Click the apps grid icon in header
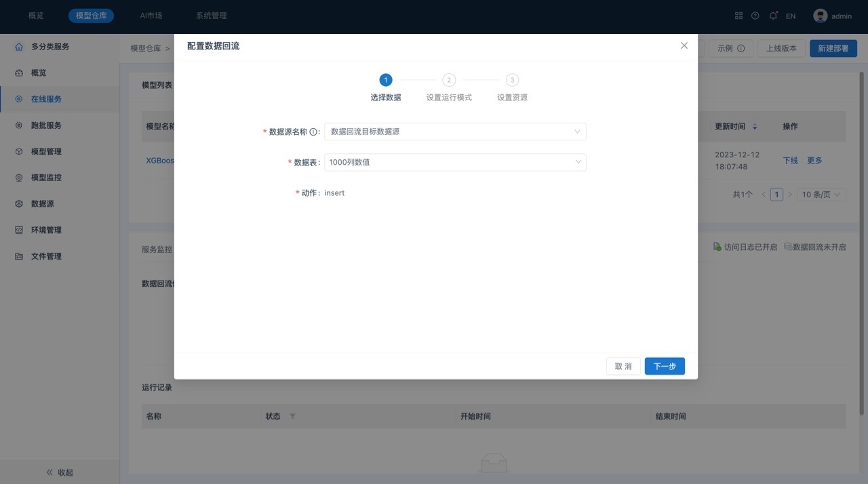 (x=738, y=16)
